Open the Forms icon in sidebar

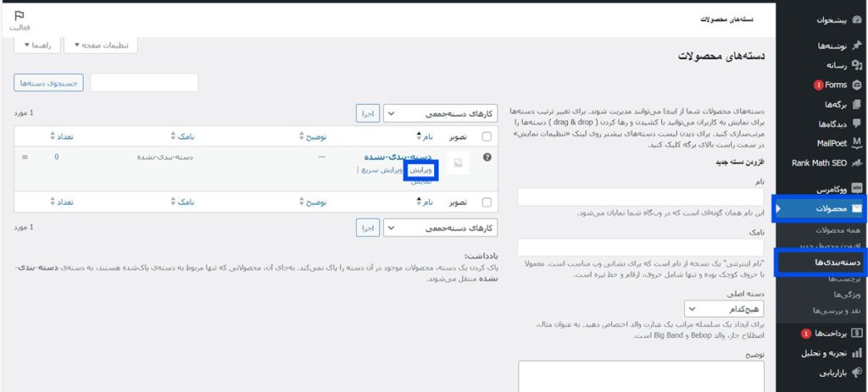[857, 85]
